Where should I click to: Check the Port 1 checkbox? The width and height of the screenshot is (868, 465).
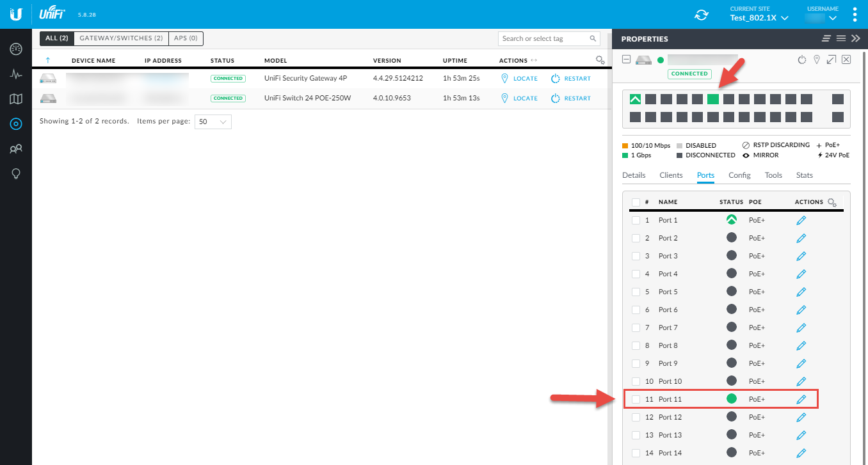636,220
